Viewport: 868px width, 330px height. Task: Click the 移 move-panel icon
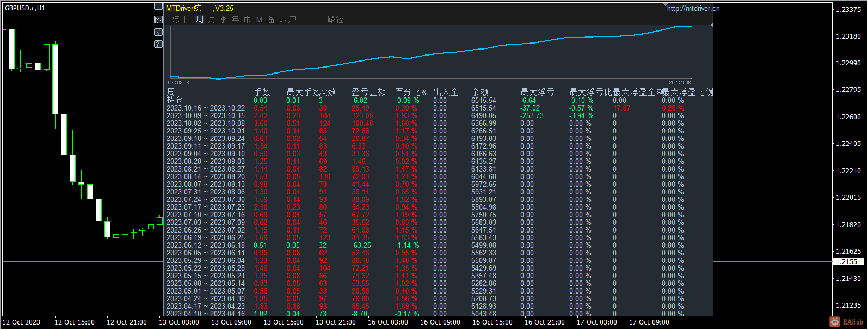point(158,20)
